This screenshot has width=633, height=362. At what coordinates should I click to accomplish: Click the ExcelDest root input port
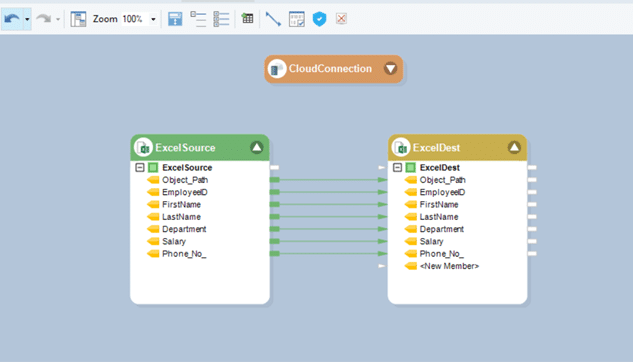click(x=382, y=167)
